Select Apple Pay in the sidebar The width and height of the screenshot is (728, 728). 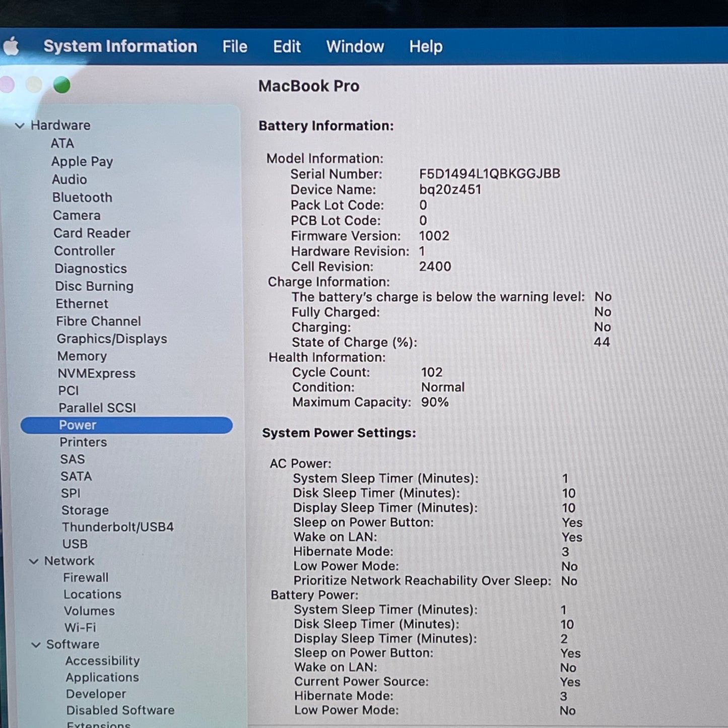(x=82, y=162)
